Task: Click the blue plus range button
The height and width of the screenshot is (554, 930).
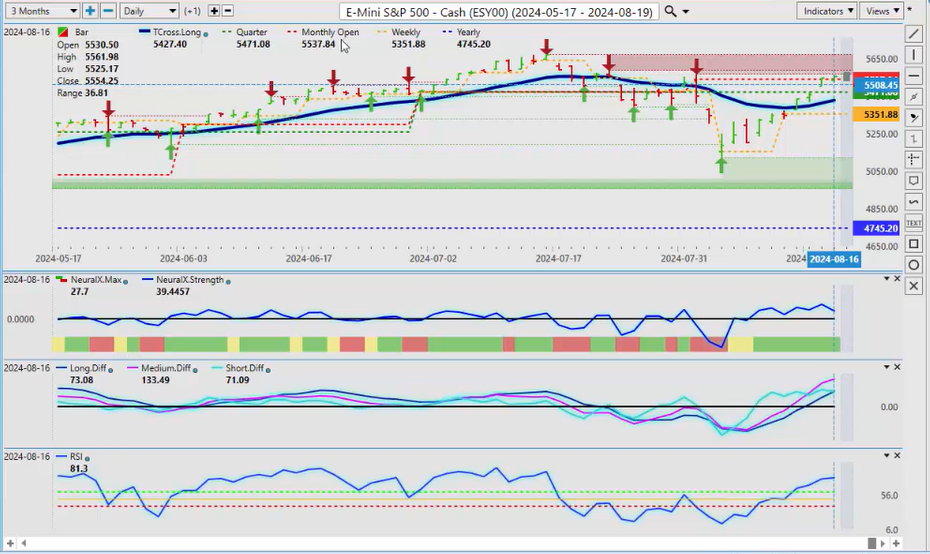Action: coord(90,11)
